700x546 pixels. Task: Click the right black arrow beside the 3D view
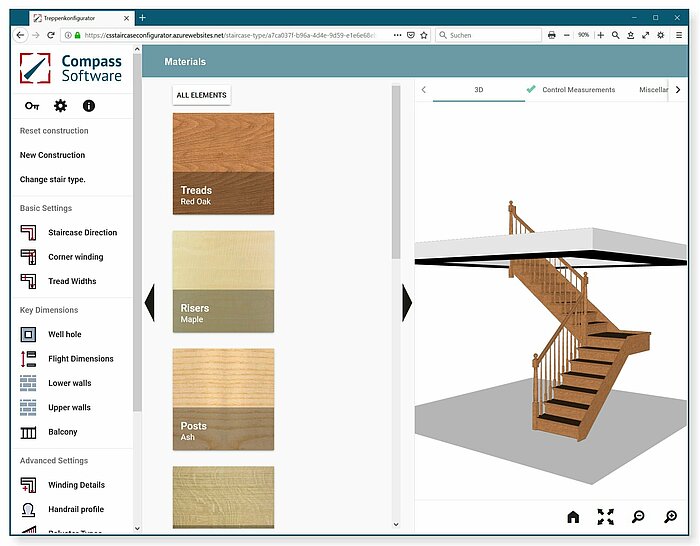[407, 303]
